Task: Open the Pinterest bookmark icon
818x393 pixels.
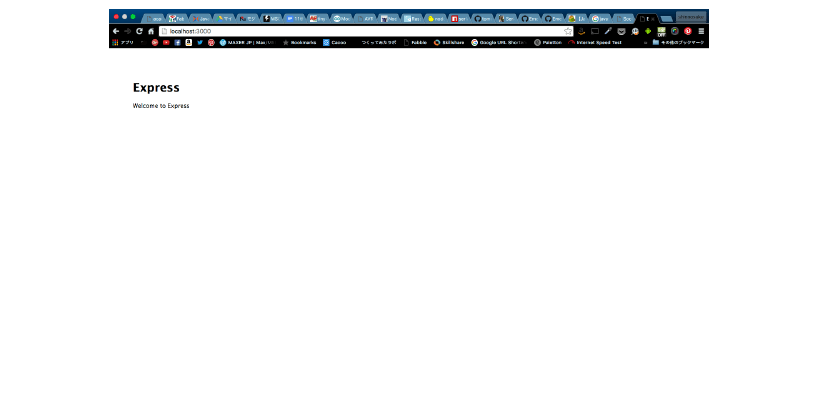Action: pos(211,43)
